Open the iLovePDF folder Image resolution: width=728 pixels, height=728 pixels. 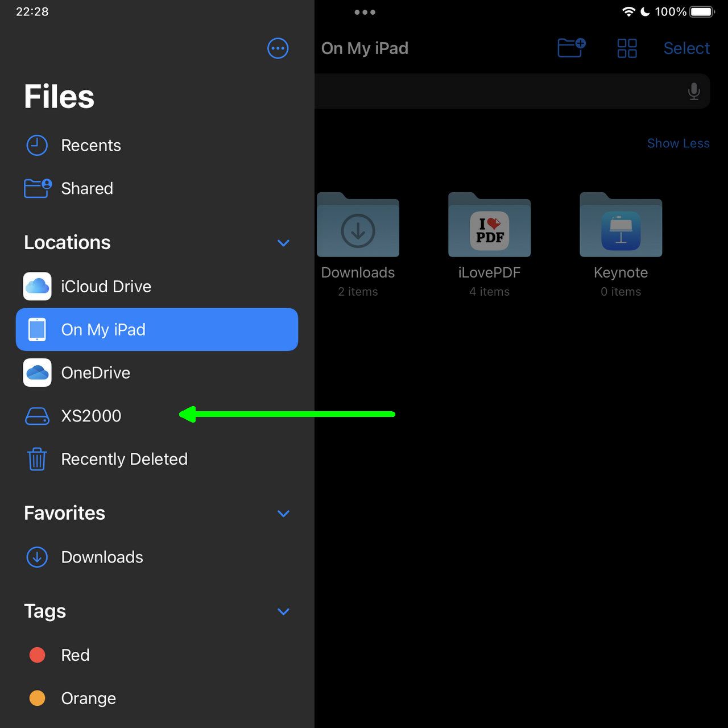(489, 225)
